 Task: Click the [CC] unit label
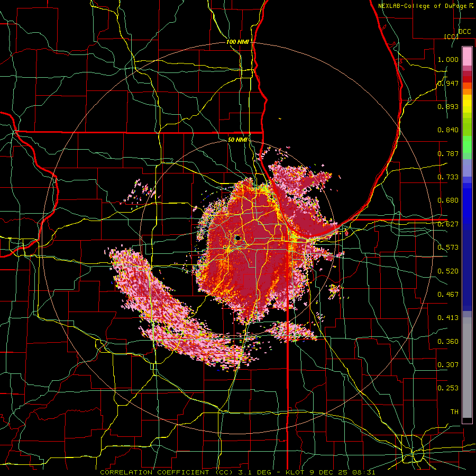coord(451,36)
